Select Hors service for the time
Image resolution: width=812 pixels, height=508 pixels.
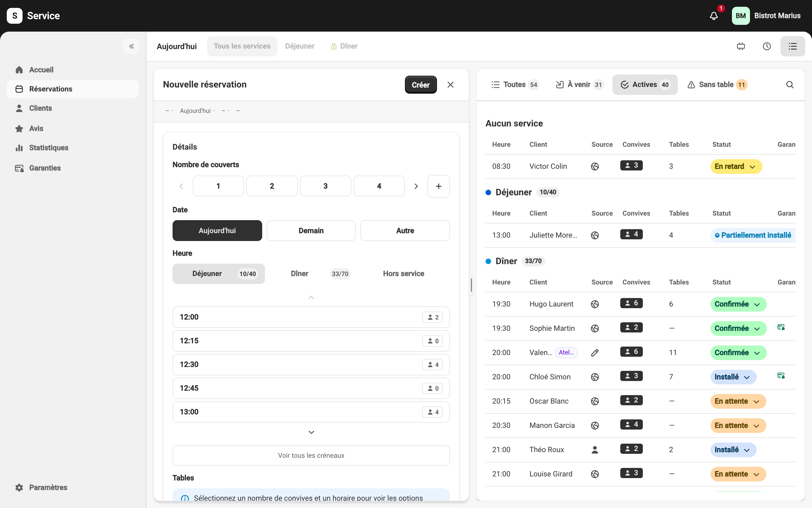coord(404,274)
